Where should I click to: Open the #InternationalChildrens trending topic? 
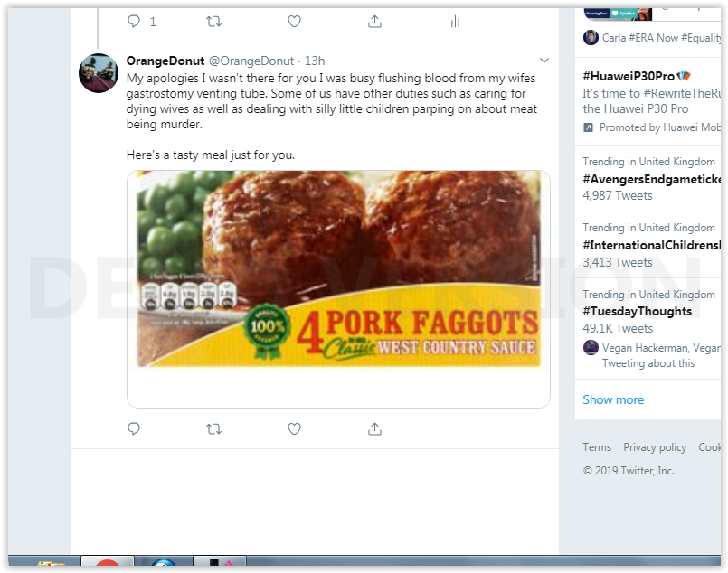[652, 245]
